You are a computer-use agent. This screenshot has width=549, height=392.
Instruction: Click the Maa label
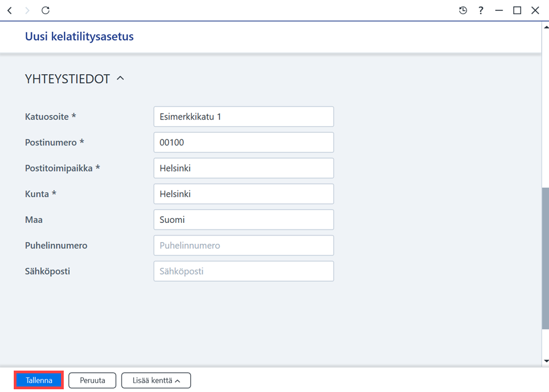pyautogui.click(x=34, y=220)
